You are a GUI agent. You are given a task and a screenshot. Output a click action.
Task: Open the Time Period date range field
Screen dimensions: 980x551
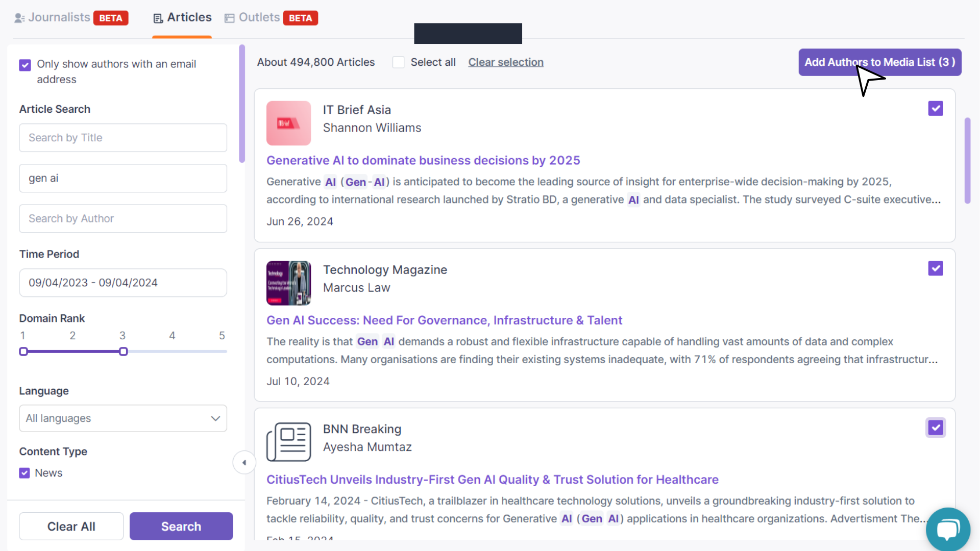[123, 283]
